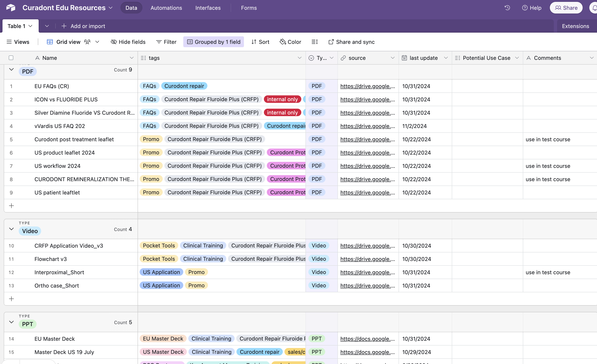Switch to the Interfaces tab
Screen dimensions: 597x364
pyautogui.click(x=208, y=8)
